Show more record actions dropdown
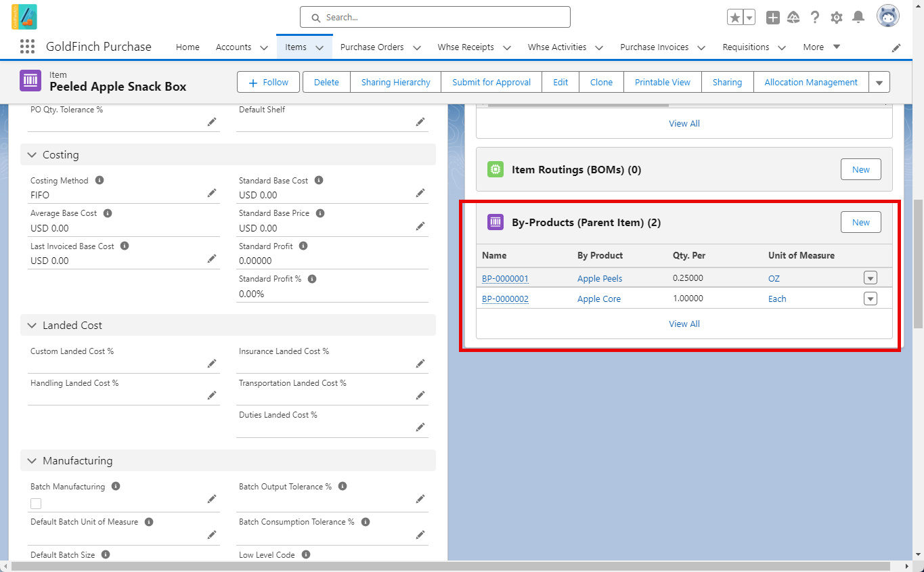The width and height of the screenshot is (924, 572). (879, 83)
